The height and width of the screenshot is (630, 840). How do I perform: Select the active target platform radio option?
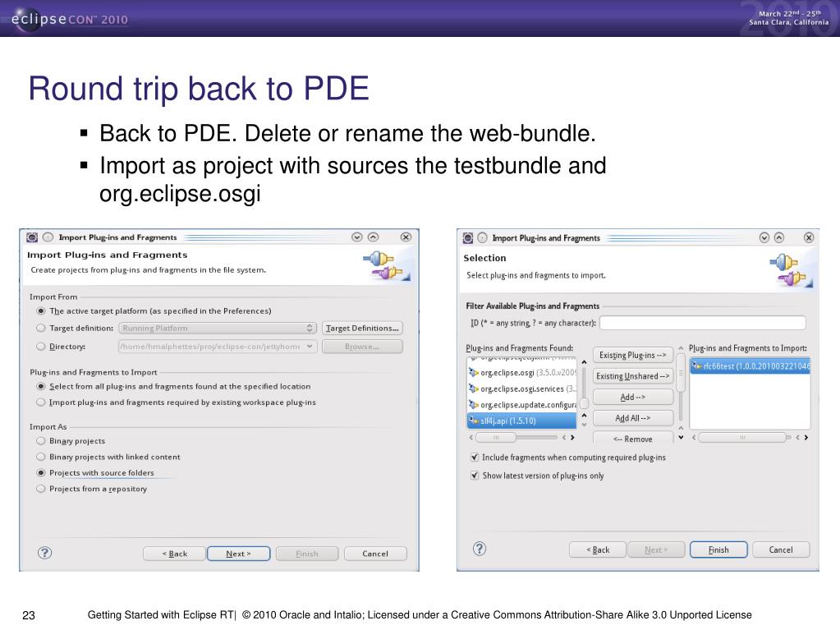[x=41, y=310]
